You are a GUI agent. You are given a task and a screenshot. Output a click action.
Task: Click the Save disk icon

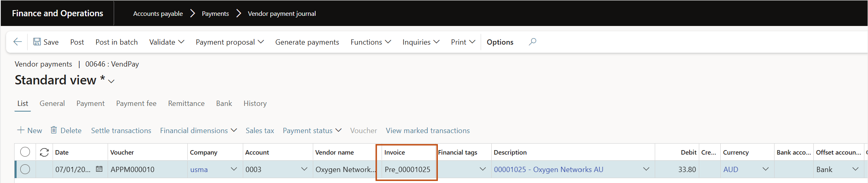pos(37,42)
